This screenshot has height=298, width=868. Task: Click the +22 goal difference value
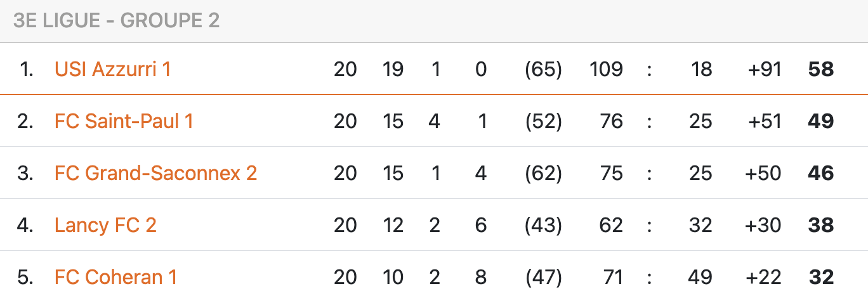click(765, 277)
